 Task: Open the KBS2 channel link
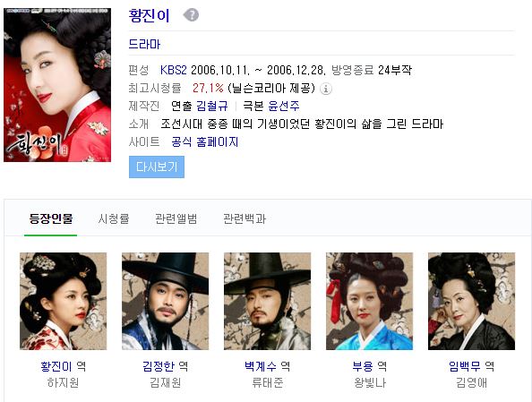[174, 70]
